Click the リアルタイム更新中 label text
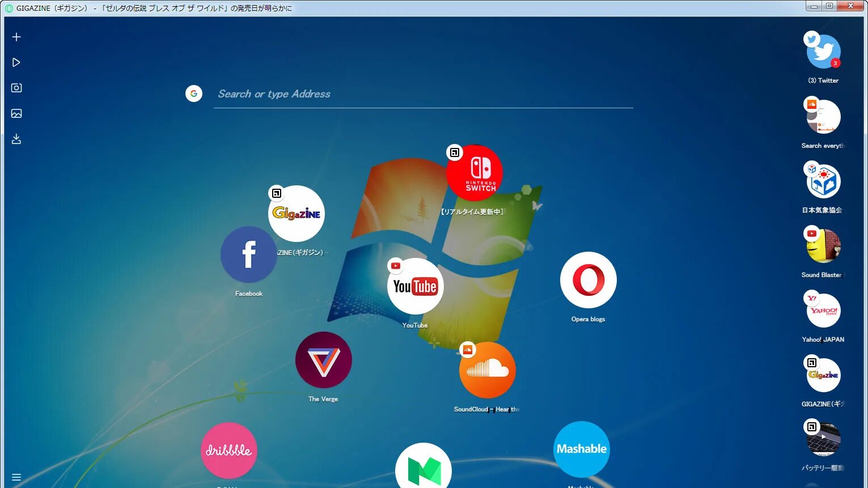The height and width of the screenshot is (488, 868). pos(472,211)
